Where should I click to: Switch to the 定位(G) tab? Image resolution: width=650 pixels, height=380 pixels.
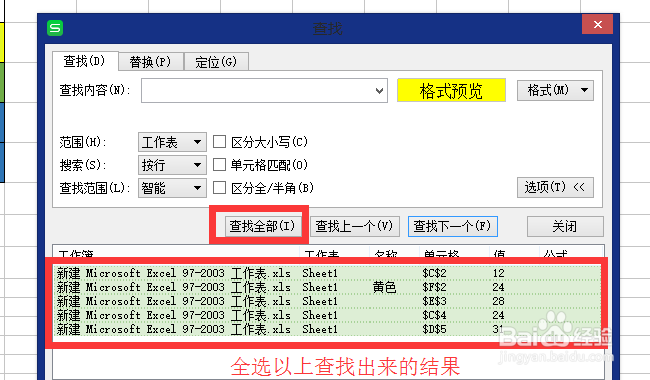coord(216,62)
